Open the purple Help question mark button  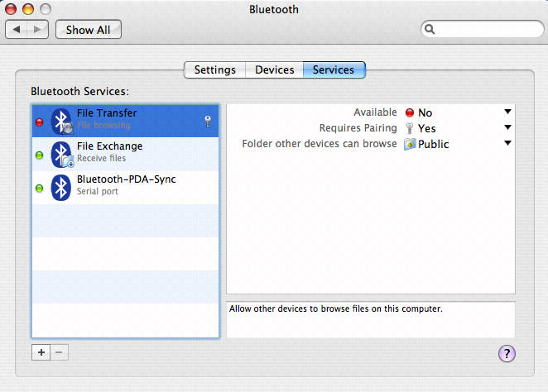[x=507, y=354]
